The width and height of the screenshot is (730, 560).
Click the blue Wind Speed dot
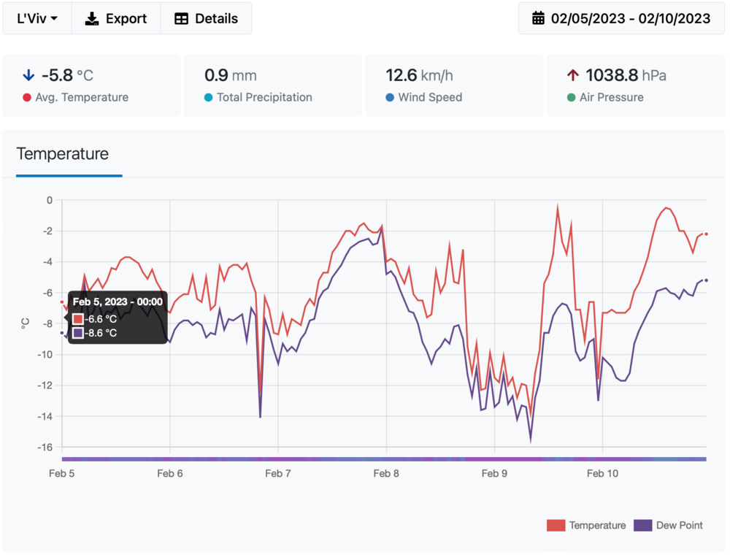point(390,98)
